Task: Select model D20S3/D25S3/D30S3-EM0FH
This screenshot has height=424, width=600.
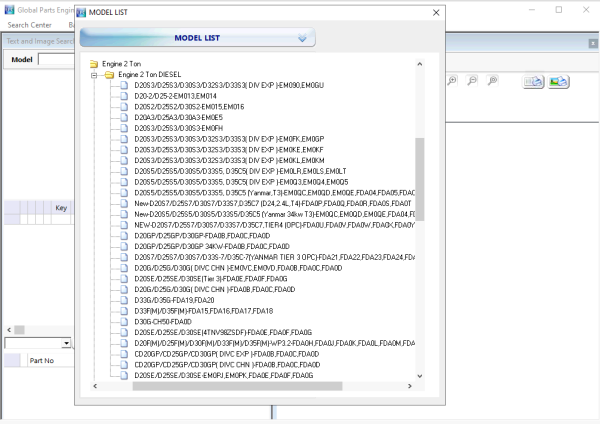Action: 178,128
